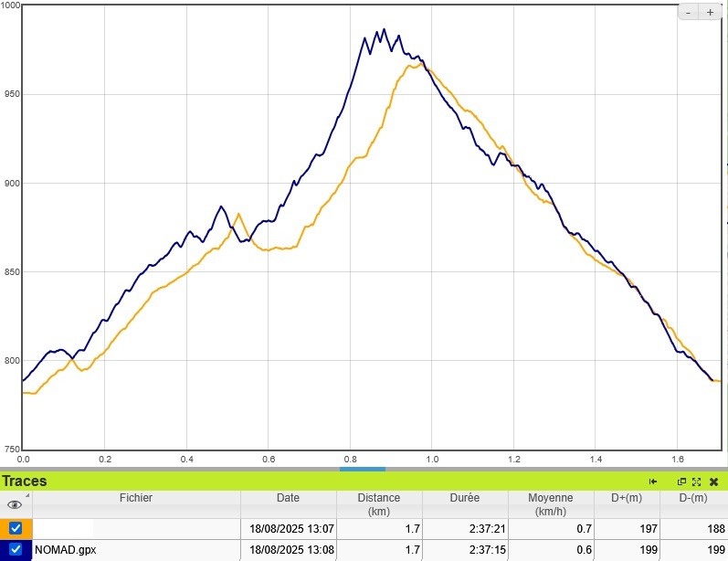The width and height of the screenshot is (728, 561).
Task: Select the NOMAD.gpx file name
Action: pos(65,550)
